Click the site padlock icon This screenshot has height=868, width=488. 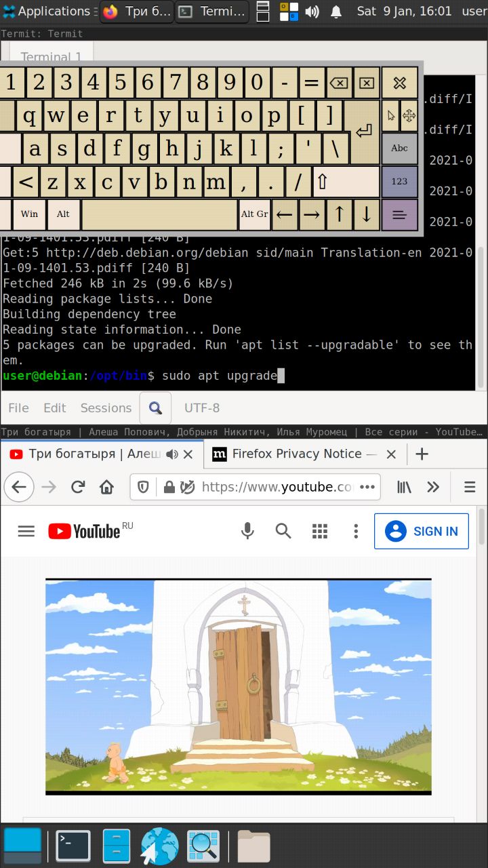(x=169, y=487)
